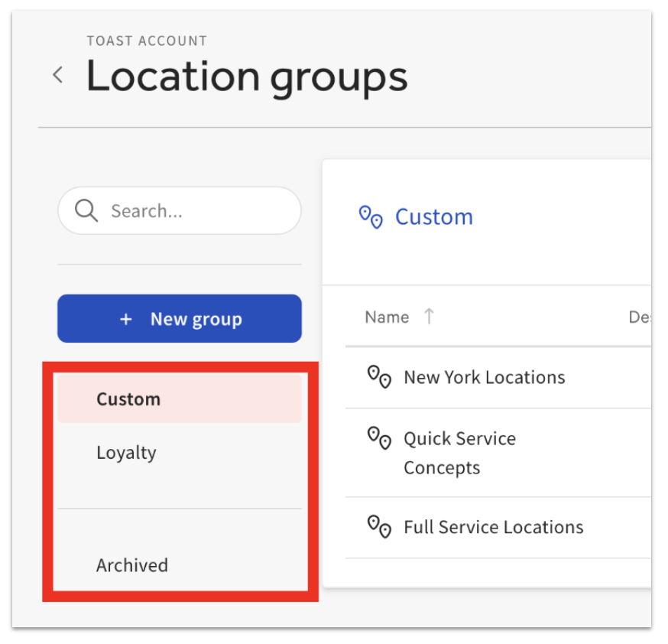Click the highlighted Custom selection bar
668x644 pixels.
(x=180, y=398)
